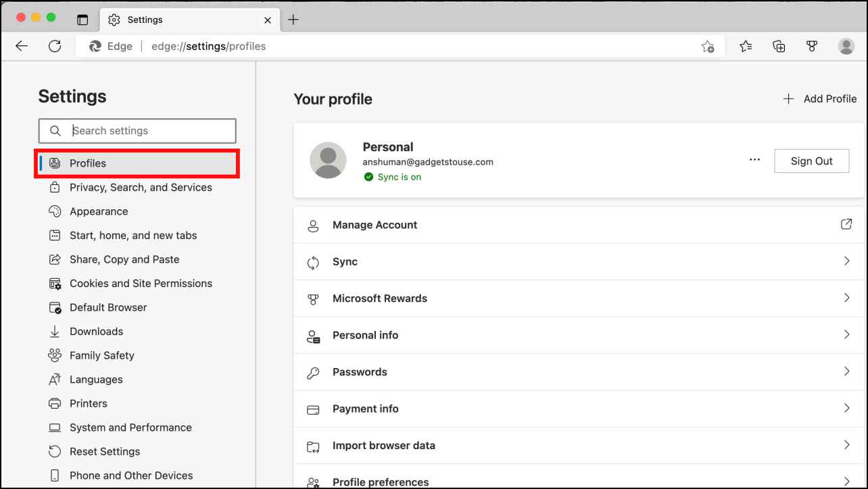Screen dimensions: 868x489
Task: Open the three-dot menu for Personal profile
Action: point(754,161)
